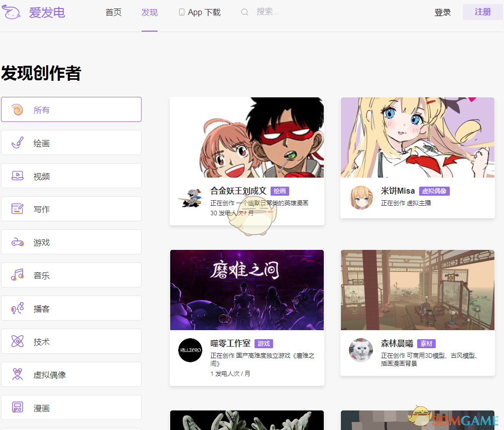This screenshot has width=504, height=430.
Task: Click inside the 搜索 search input field
Action: [x=269, y=12]
